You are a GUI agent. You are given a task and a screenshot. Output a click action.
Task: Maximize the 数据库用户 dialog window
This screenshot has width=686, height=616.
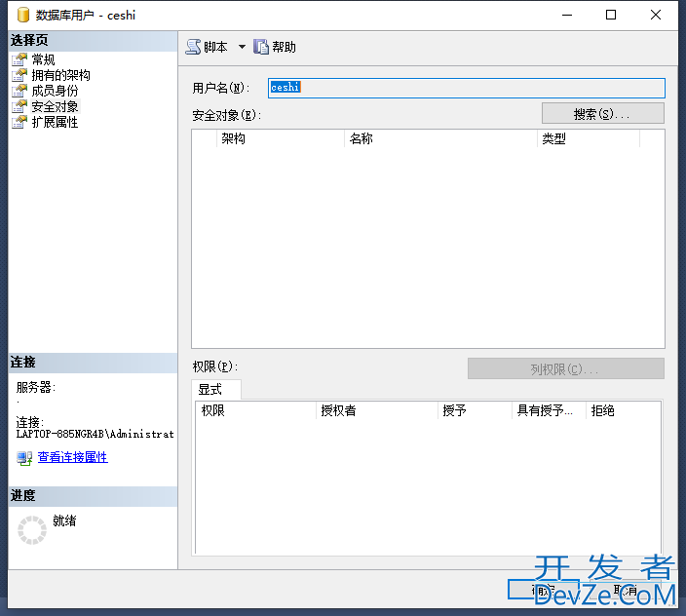point(611,15)
